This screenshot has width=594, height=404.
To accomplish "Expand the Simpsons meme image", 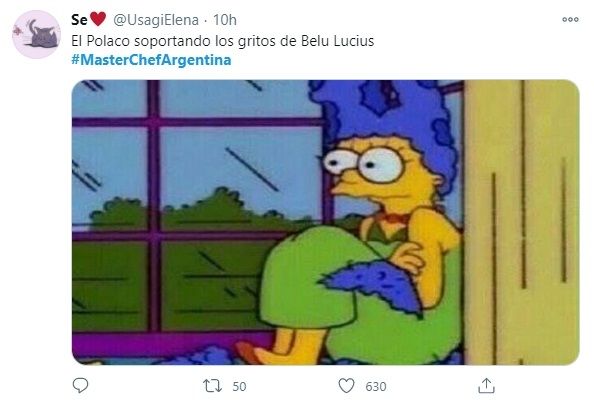I will click(325, 222).
